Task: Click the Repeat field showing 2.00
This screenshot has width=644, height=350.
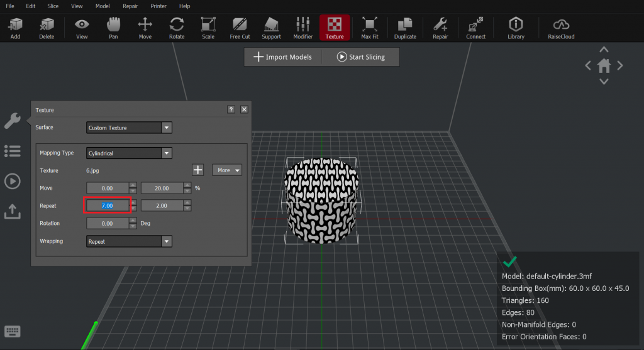Action: coord(162,205)
